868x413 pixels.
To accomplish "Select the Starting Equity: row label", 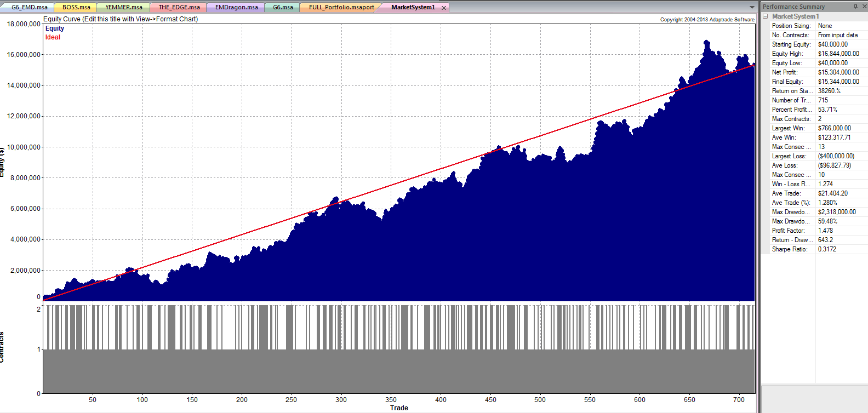I will pyautogui.click(x=791, y=44).
